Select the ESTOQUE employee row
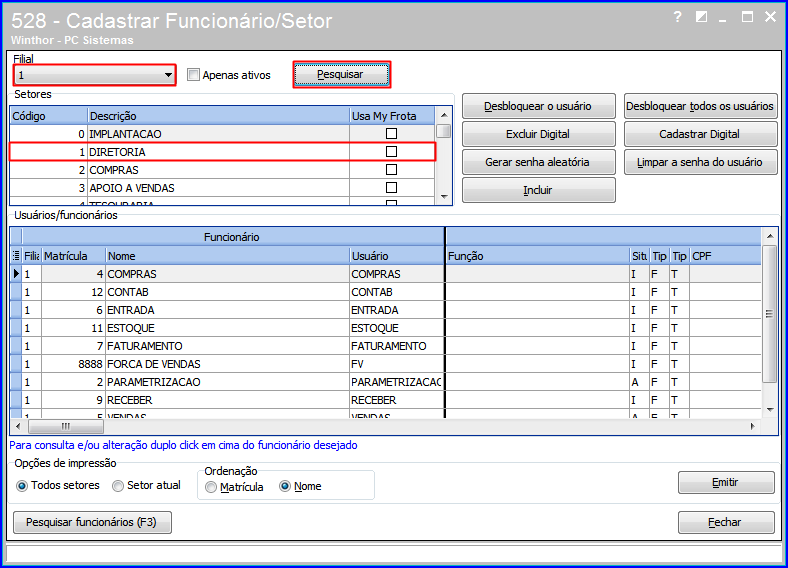 click(x=385, y=328)
